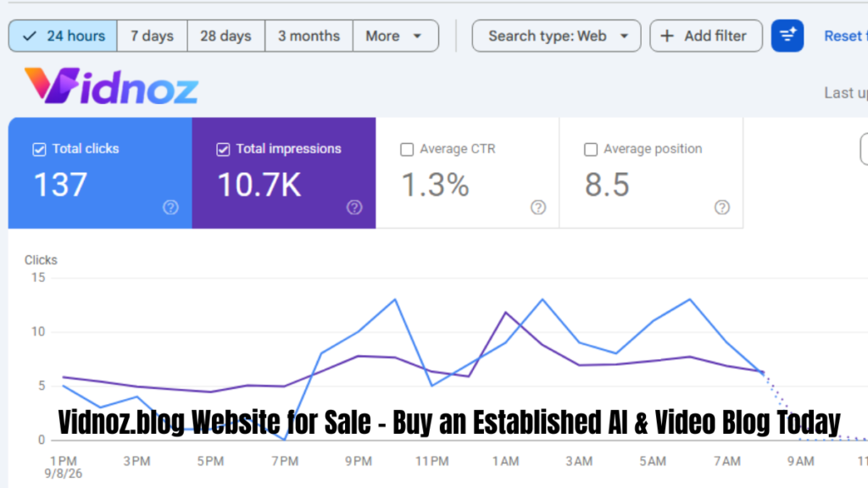Image resolution: width=868 pixels, height=488 pixels.
Task: Enable the Average CTR checkbox
Action: pos(407,149)
